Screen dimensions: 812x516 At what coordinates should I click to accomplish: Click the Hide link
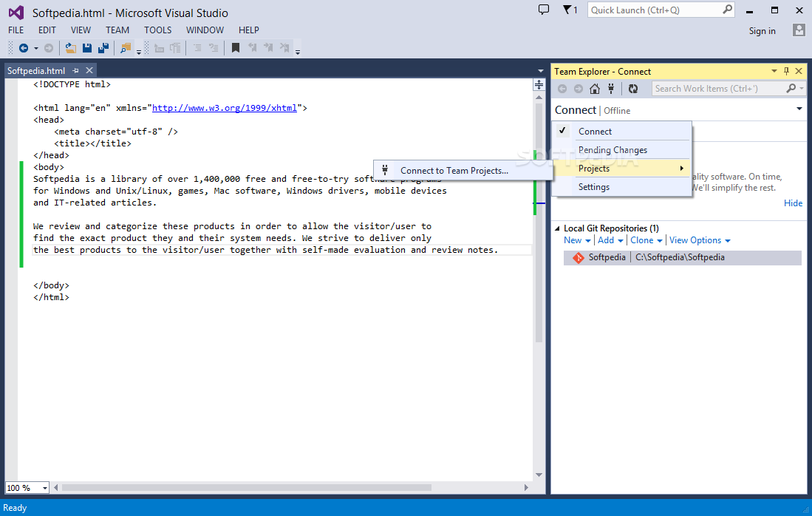coord(793,203)
